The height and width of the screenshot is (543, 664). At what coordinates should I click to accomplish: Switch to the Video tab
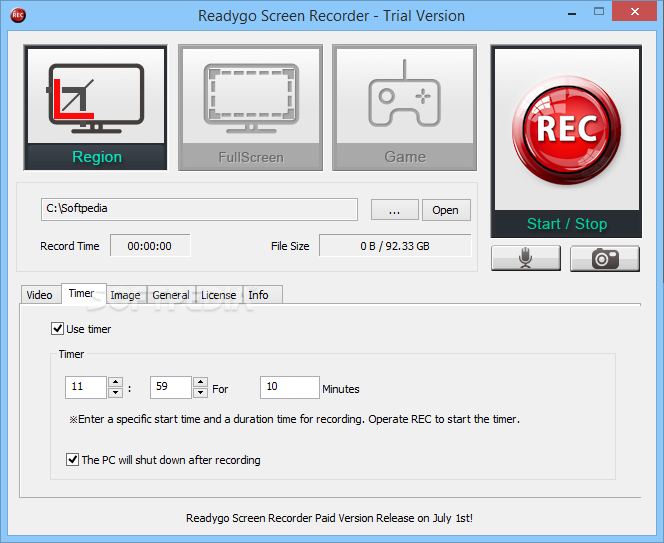(39, 295)
